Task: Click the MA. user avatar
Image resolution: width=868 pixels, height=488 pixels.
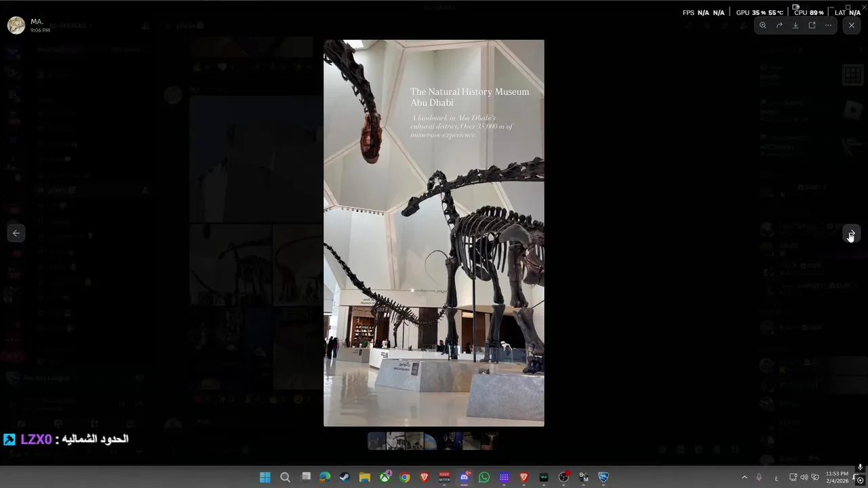Action: [x=16, y=25]
